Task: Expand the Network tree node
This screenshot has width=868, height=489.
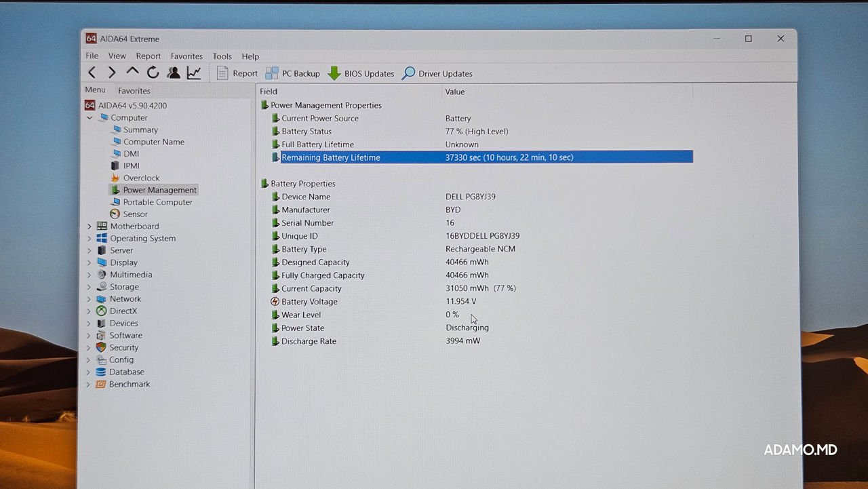Action: [89, 298]
